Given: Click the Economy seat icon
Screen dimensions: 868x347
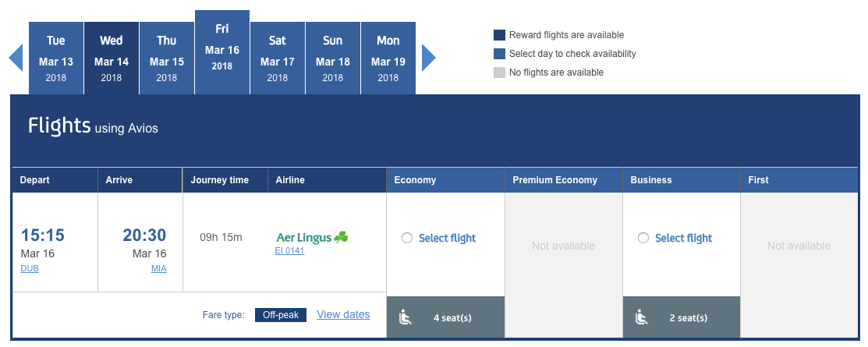Looking at the screenshot, I should [405, 317].
